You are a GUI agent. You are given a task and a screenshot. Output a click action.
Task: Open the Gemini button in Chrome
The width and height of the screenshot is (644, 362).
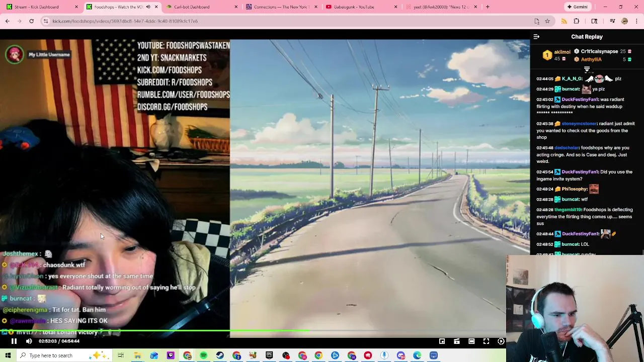pyautogui.click(x=578, y=7)
